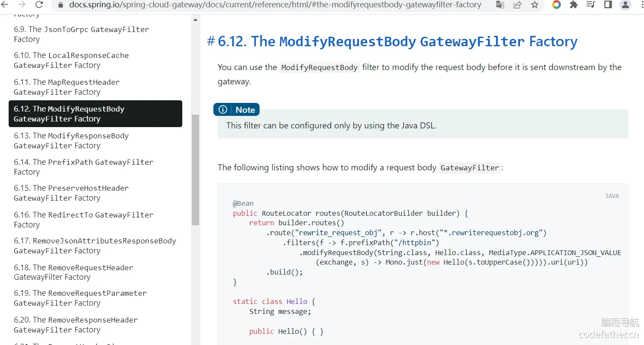
Task: Click the "@Bean" annotation in the code
Action: point(243,203)
